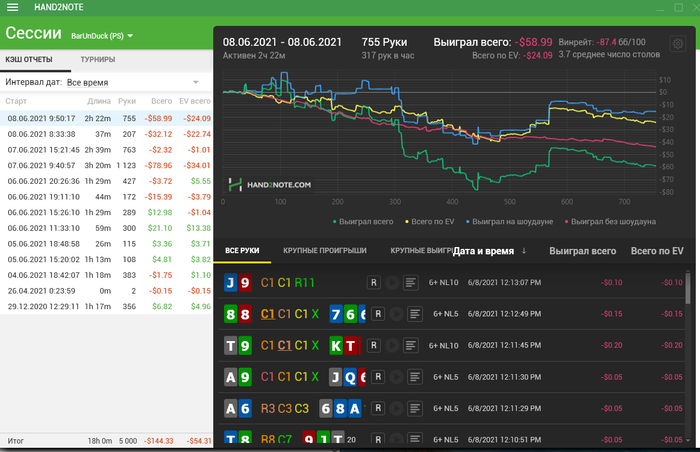700x452 pixels.
Task: Sort sessions by Всего column header
Action: [162, 101]
